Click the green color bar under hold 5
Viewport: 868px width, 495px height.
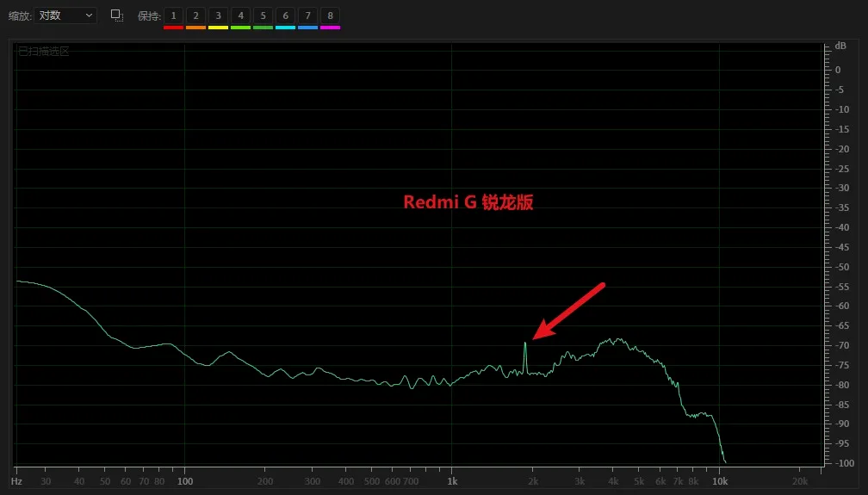tap(263, 28)
